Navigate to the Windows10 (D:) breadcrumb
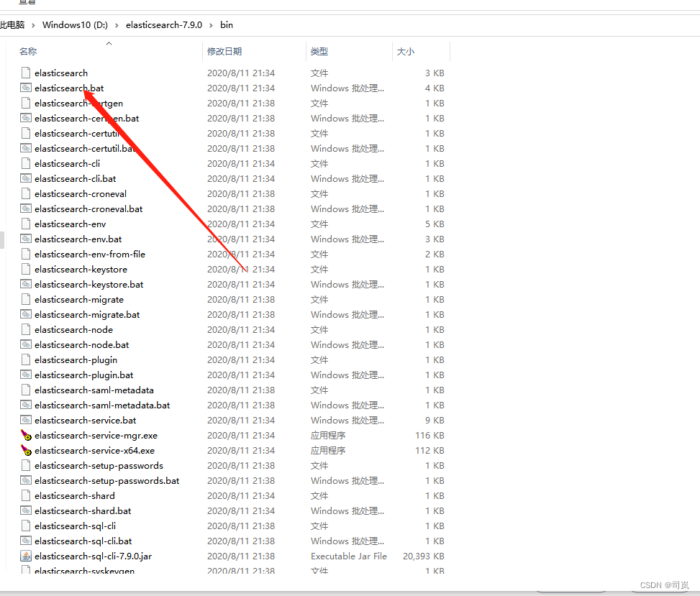 coord(75,25)
